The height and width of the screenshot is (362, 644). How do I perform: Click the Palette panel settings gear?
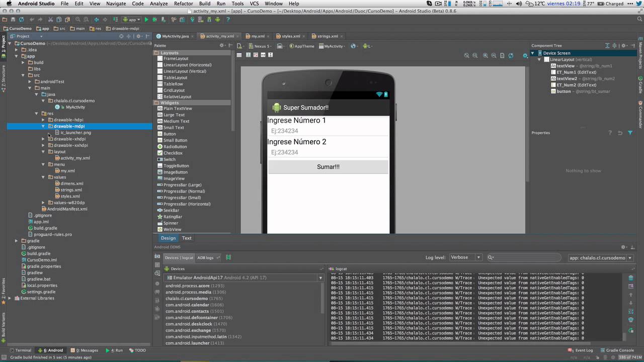point(222,45)
